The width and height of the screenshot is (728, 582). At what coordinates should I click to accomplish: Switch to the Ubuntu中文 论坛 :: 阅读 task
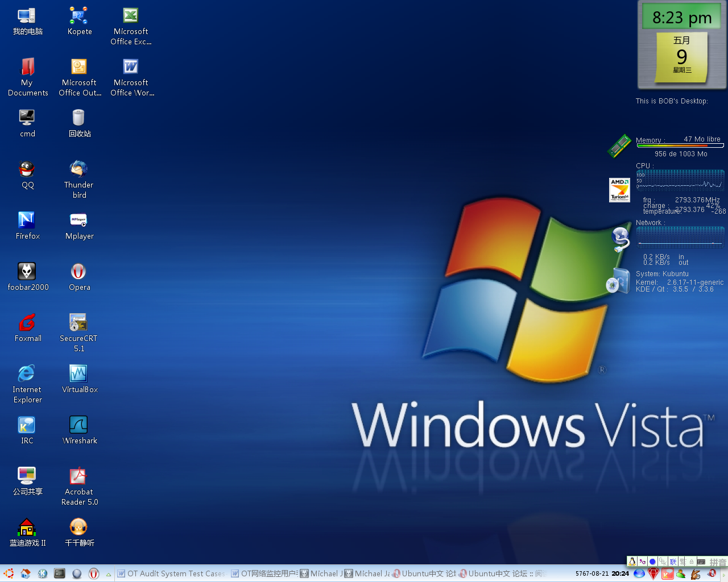[x=502, y=573]
